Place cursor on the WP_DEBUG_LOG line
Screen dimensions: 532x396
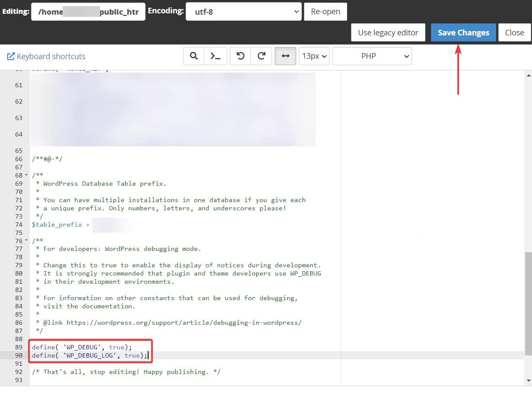tap(91, 355)
